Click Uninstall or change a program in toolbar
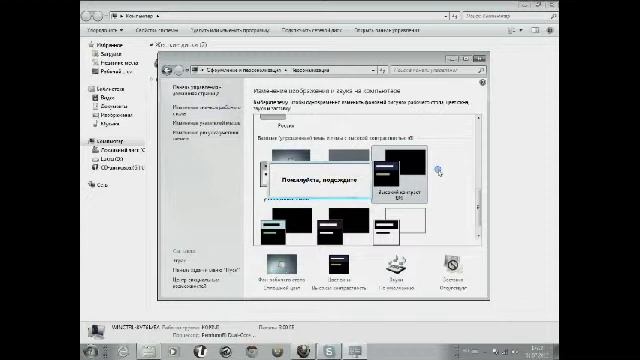 [230, 30]
